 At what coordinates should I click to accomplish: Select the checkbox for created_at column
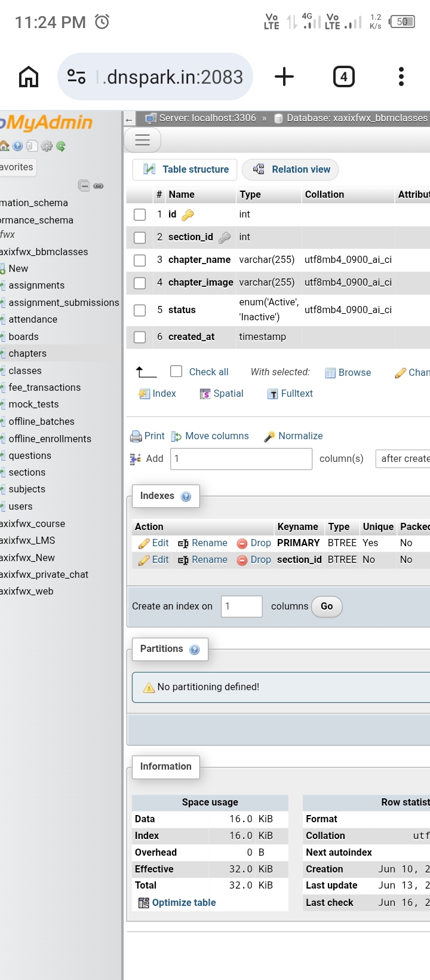click(x=140, y=337)
